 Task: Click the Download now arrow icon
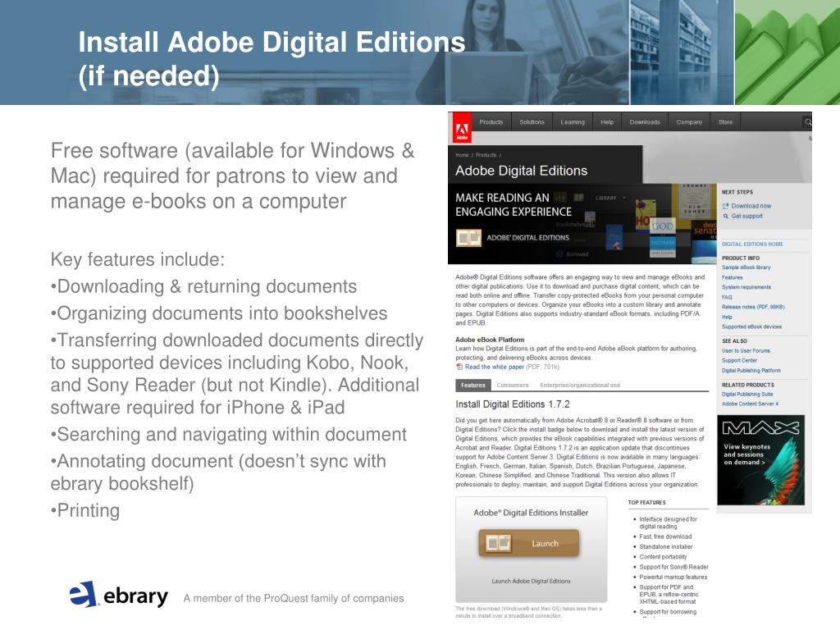point(725,206)
